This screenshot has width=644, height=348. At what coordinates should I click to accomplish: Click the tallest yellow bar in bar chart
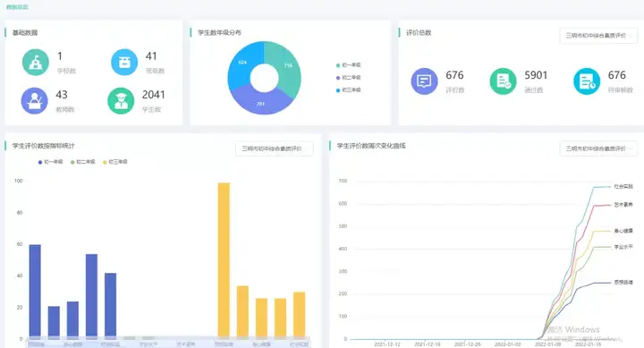[224, 260]
